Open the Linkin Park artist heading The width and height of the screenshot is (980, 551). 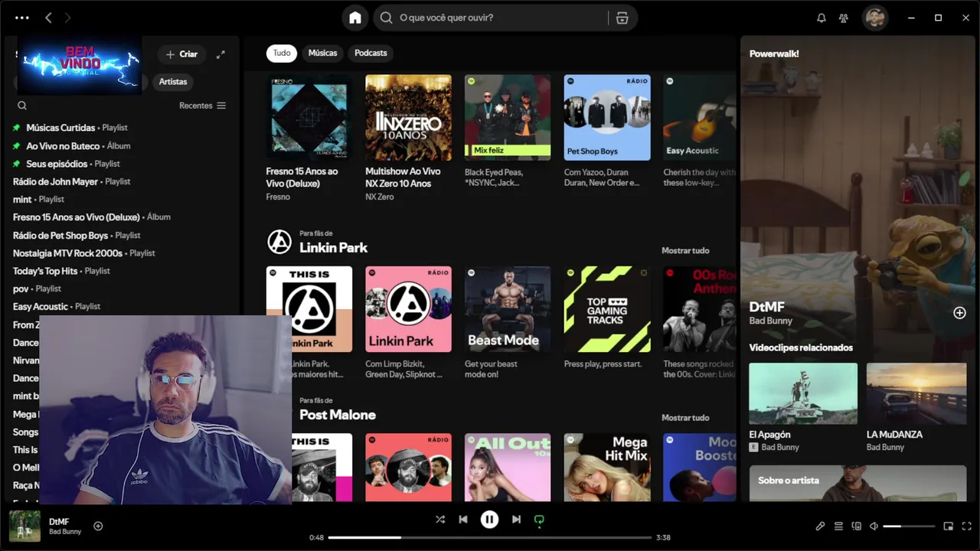click(x=333, y=248)
